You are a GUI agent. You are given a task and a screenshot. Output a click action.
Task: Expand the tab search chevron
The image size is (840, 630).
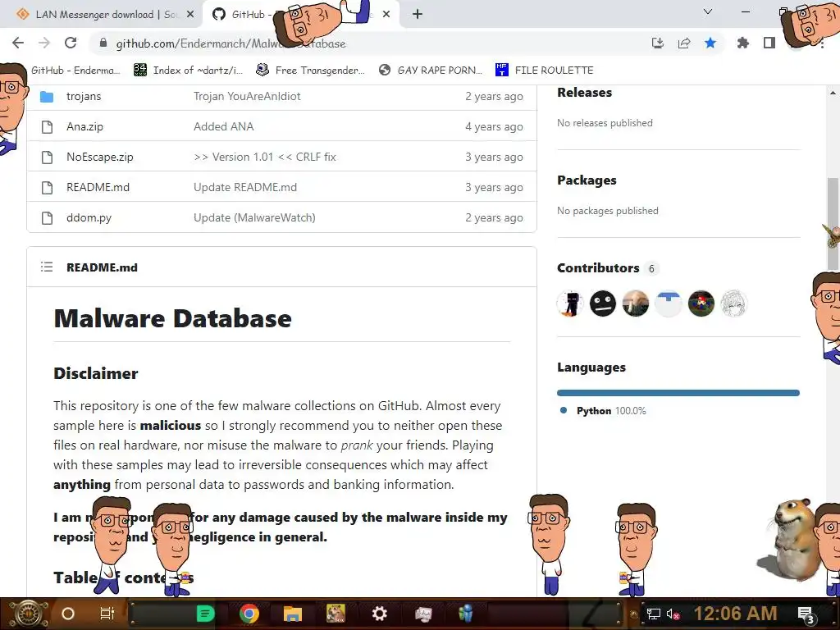[708, 11]
